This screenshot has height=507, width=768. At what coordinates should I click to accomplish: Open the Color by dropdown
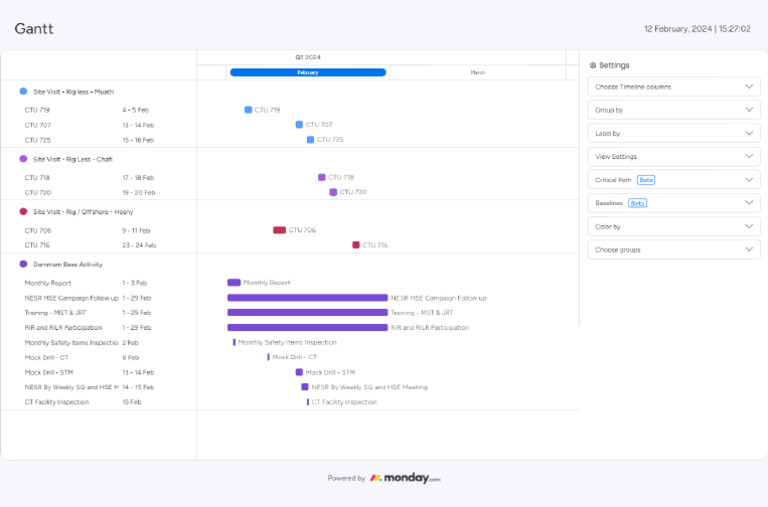coord(674,226)
